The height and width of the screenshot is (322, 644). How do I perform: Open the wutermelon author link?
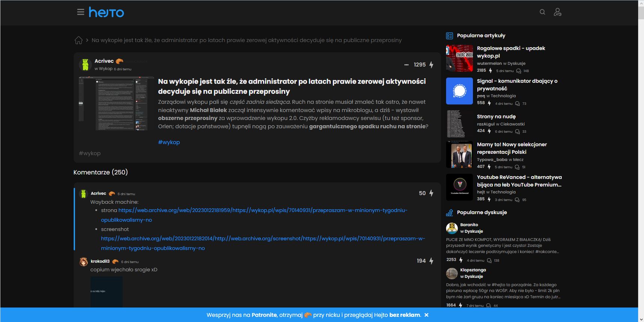489,63
